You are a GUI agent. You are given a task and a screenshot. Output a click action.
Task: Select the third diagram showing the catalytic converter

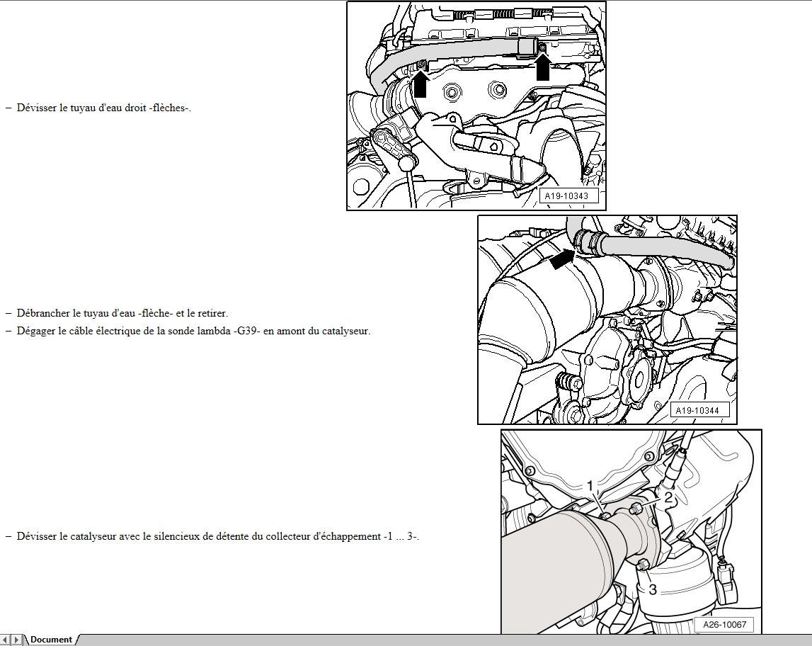pyautogui.click(x=631, y=531)
